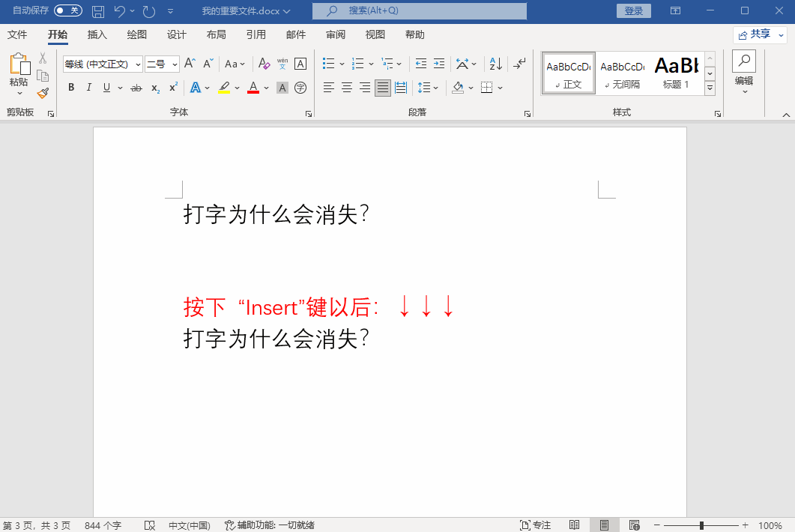Click the Cut scissors icon
Image resolution: width=795 pixels, height=532 pixels.
(43, 58)
